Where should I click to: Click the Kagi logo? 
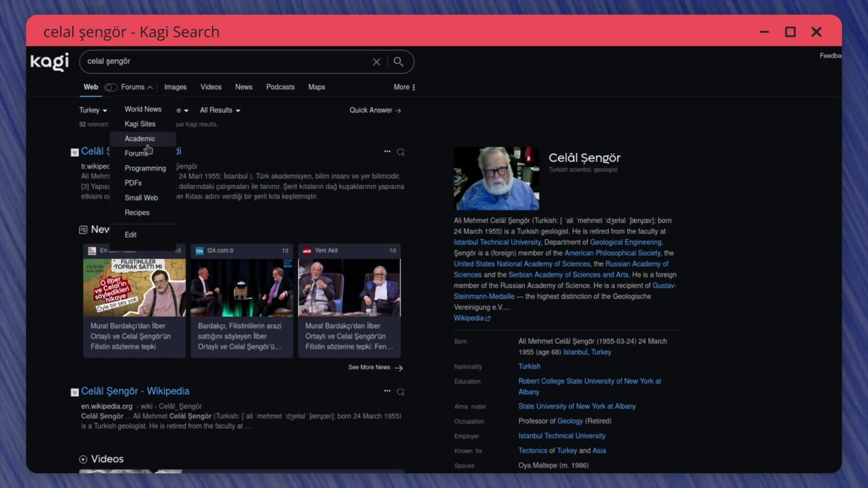(x=50, y=62)
